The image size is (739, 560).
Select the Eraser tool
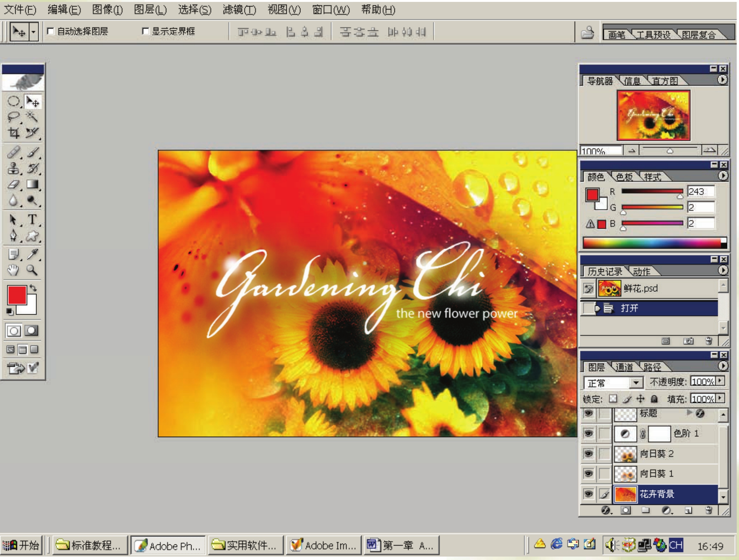pos(14,185)
